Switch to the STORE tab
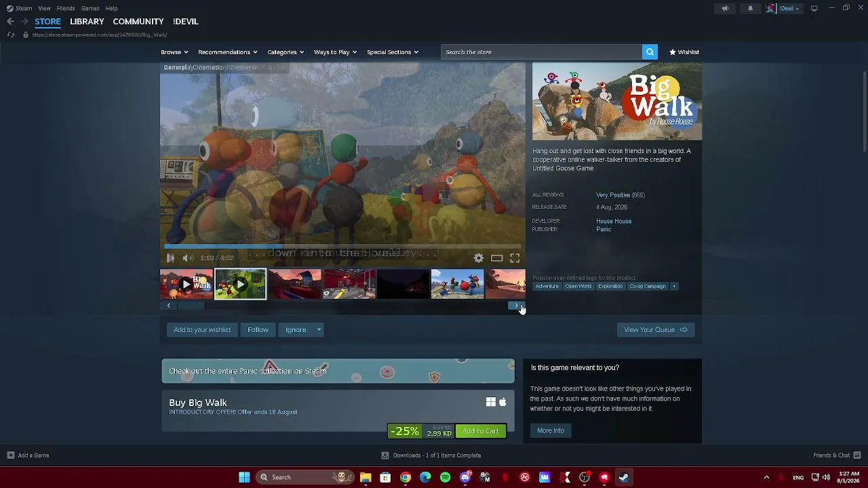The height and width of the screenshot is (488, 868). point(47,22)
